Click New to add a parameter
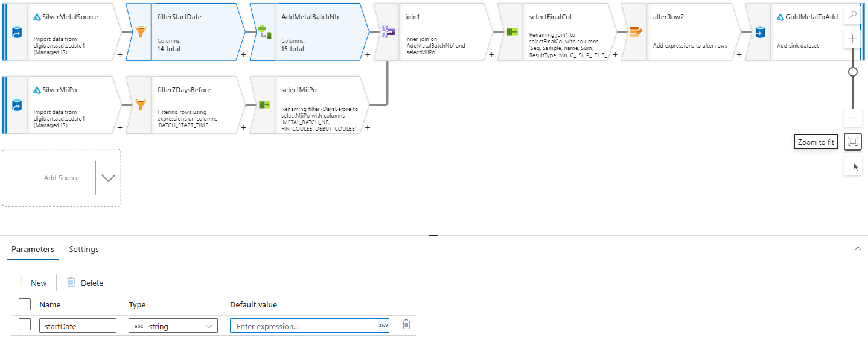Viewport: 868px width, 343px height. (x=31, y=283)
